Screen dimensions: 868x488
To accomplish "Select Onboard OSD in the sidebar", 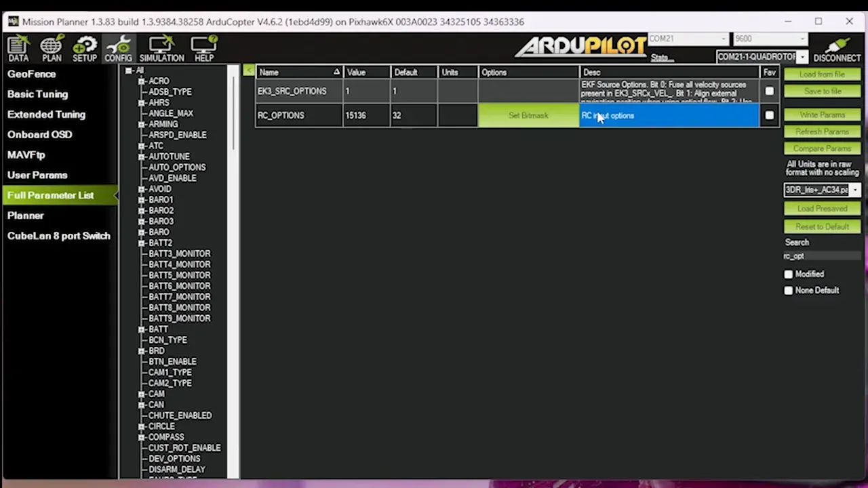I will coord(39,134).
